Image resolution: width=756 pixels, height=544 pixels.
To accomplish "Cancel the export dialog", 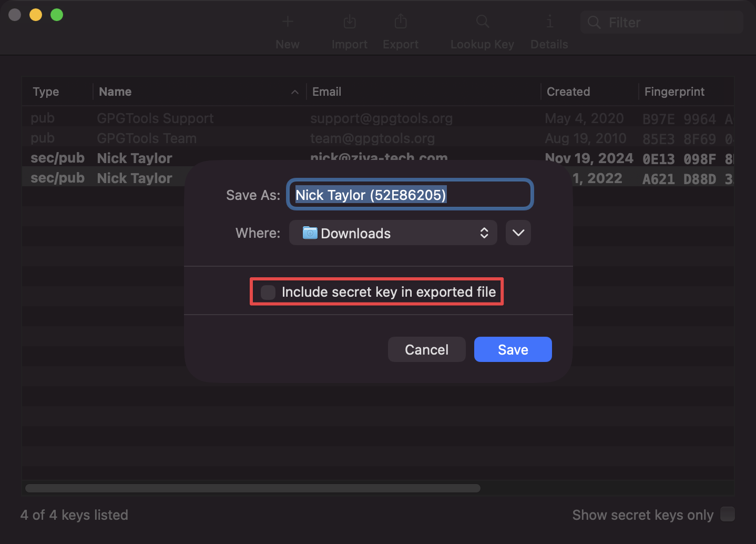I will click(x=427, y=349).
